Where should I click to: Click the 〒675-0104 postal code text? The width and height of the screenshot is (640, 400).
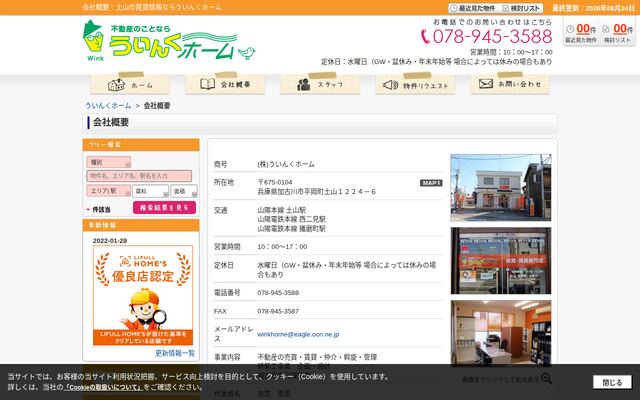point(275,182)
